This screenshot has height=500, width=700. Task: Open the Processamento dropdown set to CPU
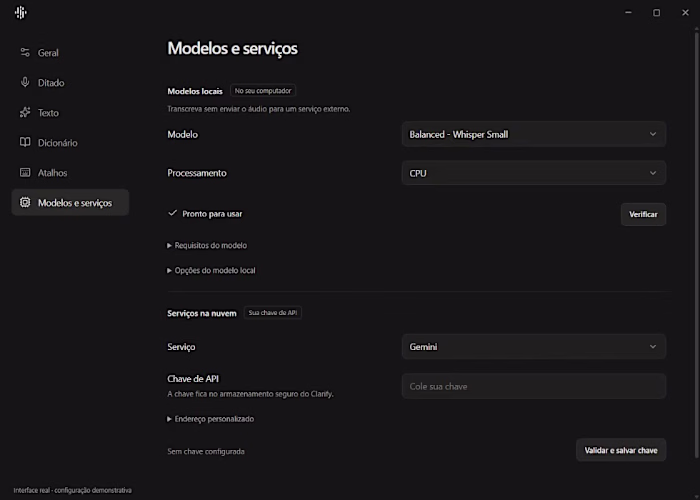coord(534,173)
